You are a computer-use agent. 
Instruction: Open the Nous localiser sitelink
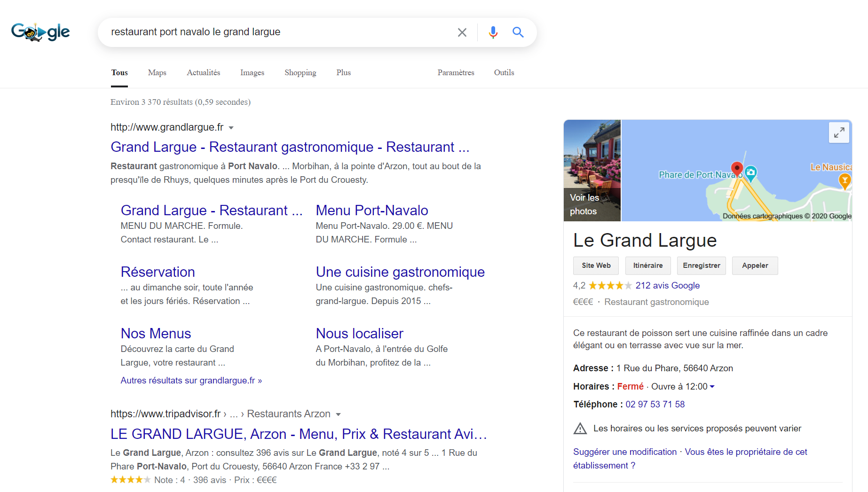(360, 333)
